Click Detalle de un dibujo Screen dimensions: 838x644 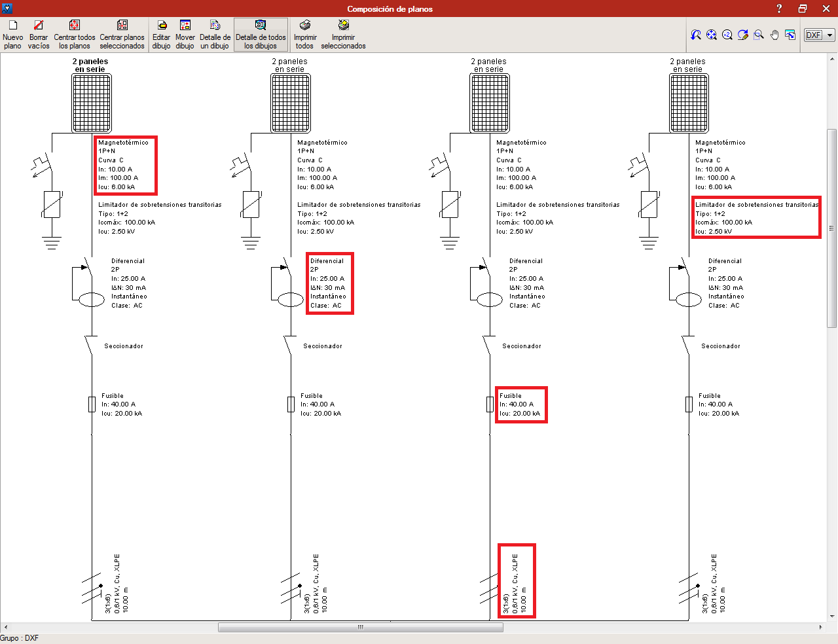[215, 35]
